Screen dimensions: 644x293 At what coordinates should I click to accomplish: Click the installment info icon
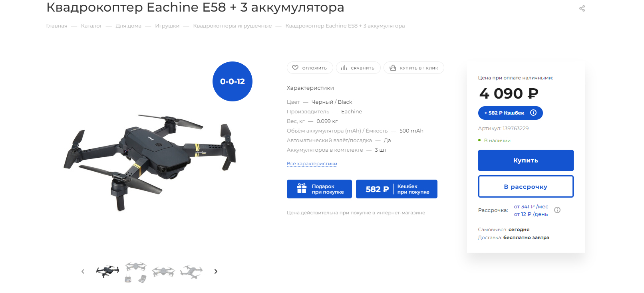557,210
